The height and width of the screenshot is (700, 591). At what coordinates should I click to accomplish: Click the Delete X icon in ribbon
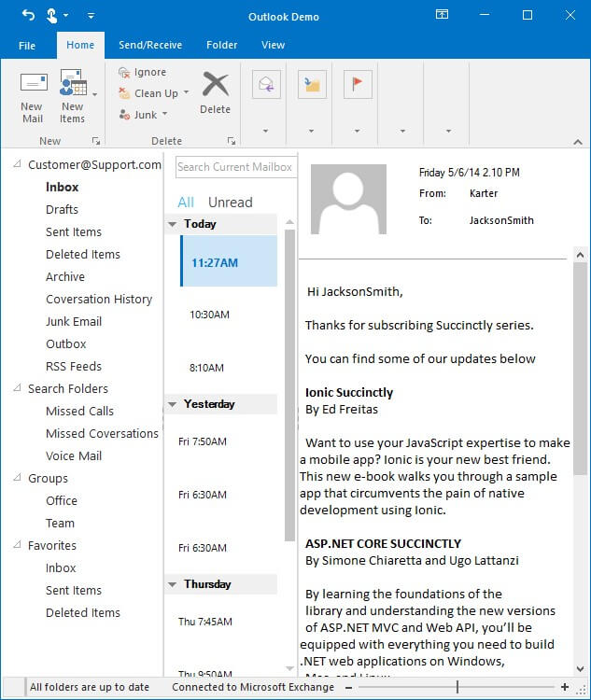tap(215, 85)
